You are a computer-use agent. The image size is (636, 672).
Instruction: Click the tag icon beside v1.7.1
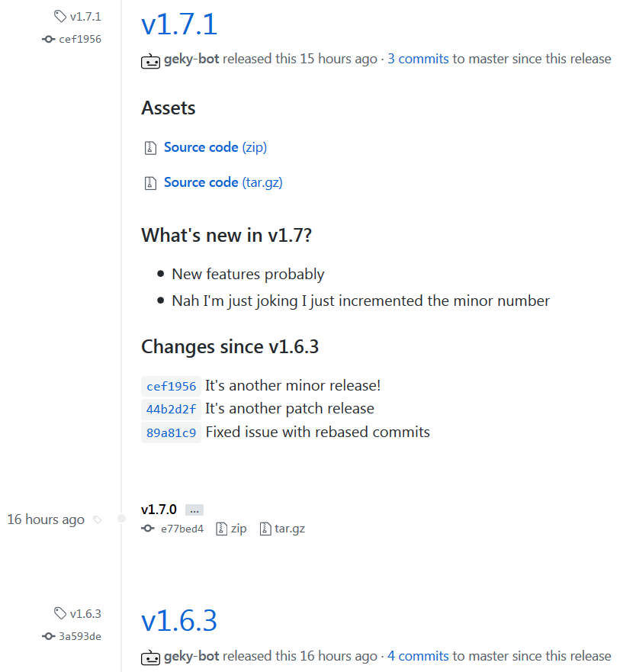point(59,15)
